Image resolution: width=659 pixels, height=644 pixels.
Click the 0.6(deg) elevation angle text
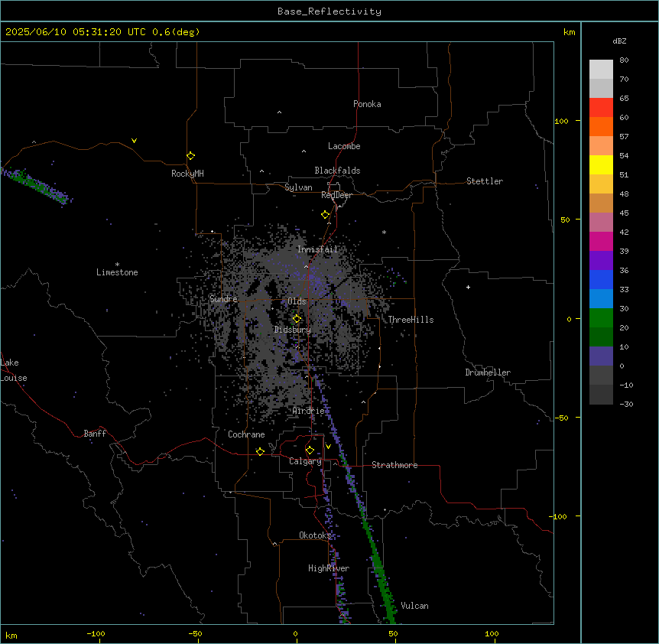click(x=176, y=32)
